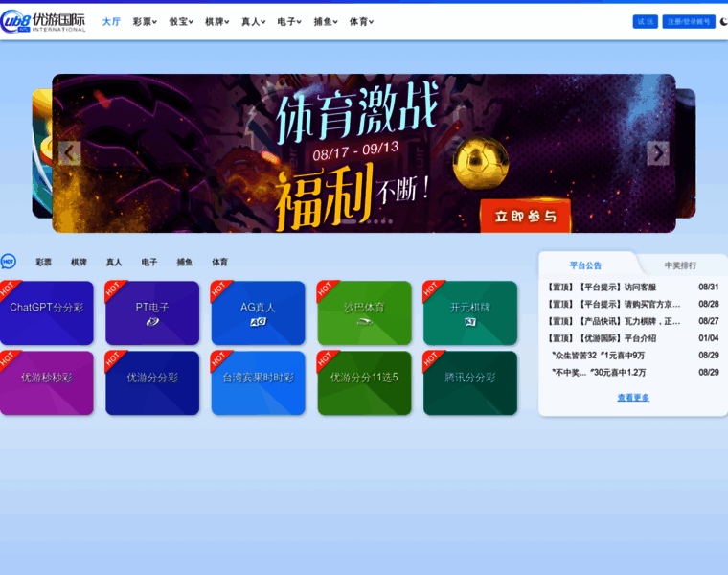Advance the banner with the right arrow
This screenshot has width=728, height=575.
[657, 153]
